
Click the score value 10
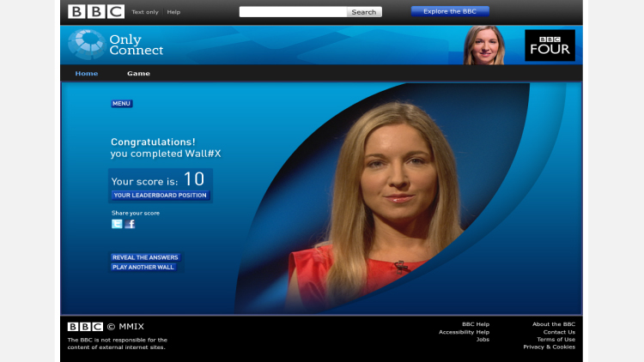194,179
